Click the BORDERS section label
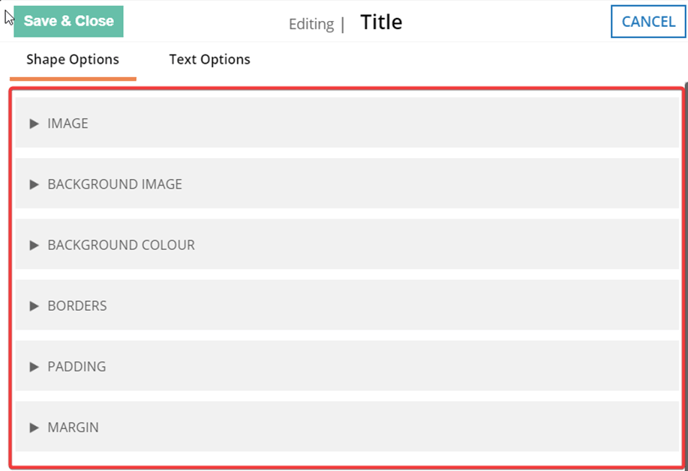688x471 pixels. pos(77,306)
